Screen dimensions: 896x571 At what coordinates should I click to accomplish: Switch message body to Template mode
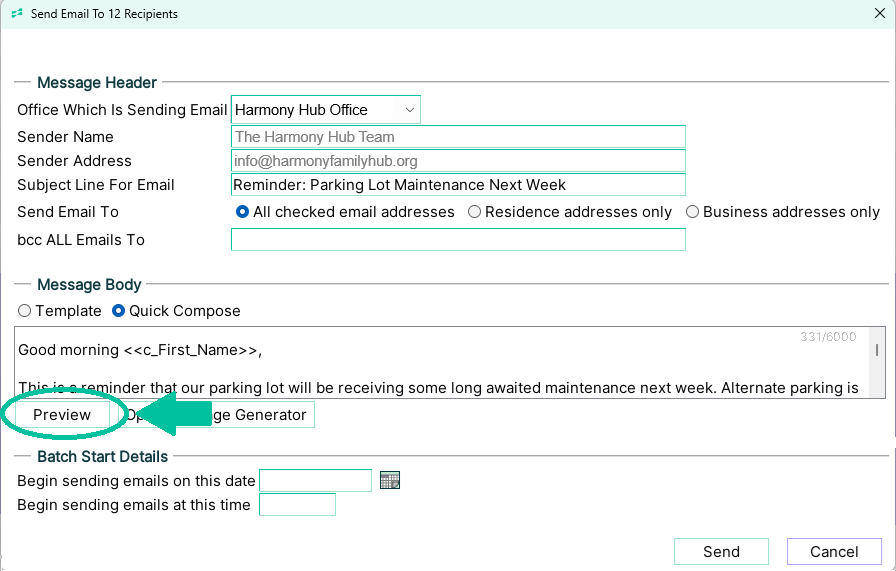coord(25,311)
